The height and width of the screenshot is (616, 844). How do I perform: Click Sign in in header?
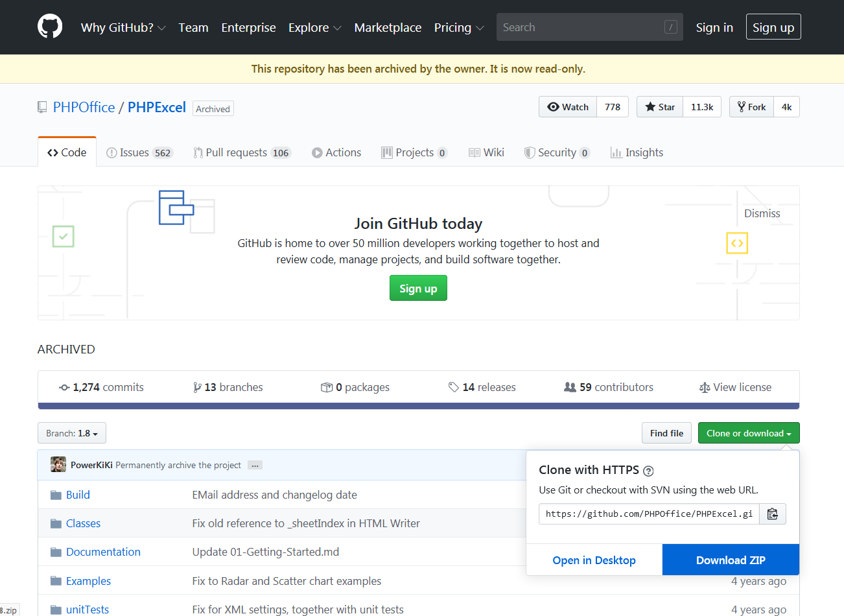tap(714, 27)
